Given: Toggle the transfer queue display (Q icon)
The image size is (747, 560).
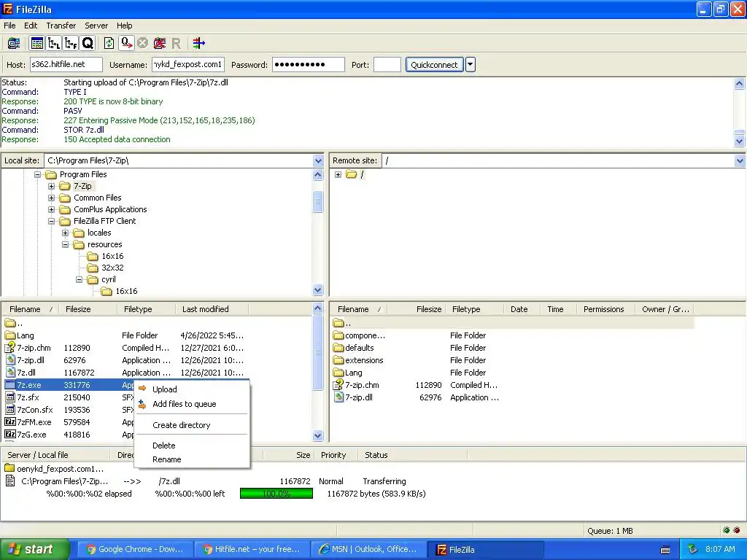Looking at the screenshot, I should (x=88, y=43).
